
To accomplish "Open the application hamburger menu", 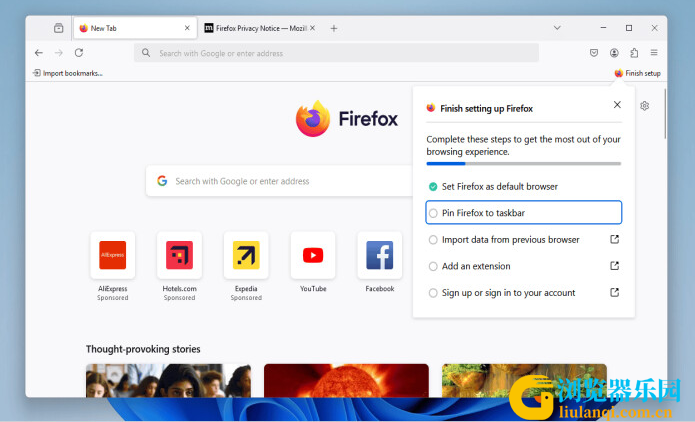I will (654, 53).
